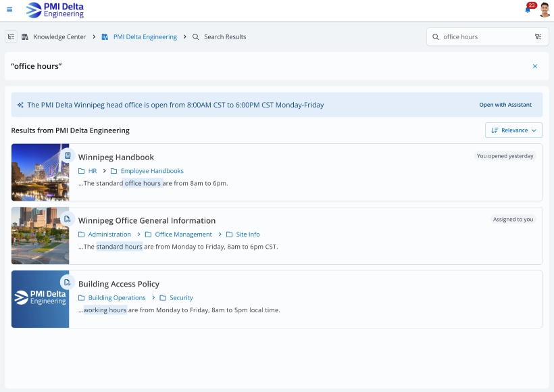This screenshot has height=392, width=554.
Task: Click folder icon beside Site Info
Action: pyautogui.click(x=229, y=235)
